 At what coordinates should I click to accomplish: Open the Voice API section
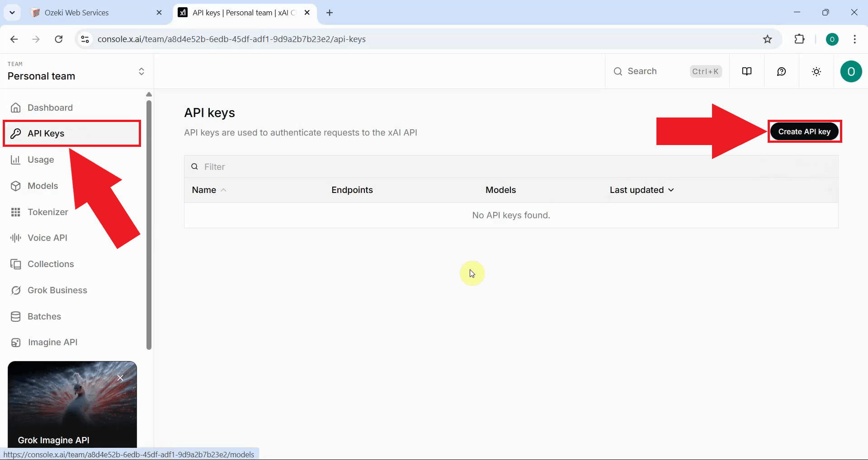click(x=47, y=237)
